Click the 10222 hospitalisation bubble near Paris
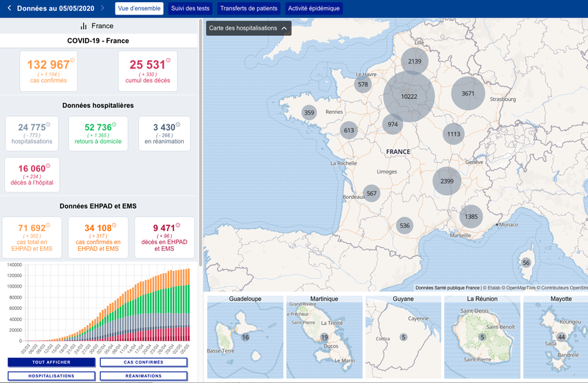588x383 pixels. click(x=409, y=96)
